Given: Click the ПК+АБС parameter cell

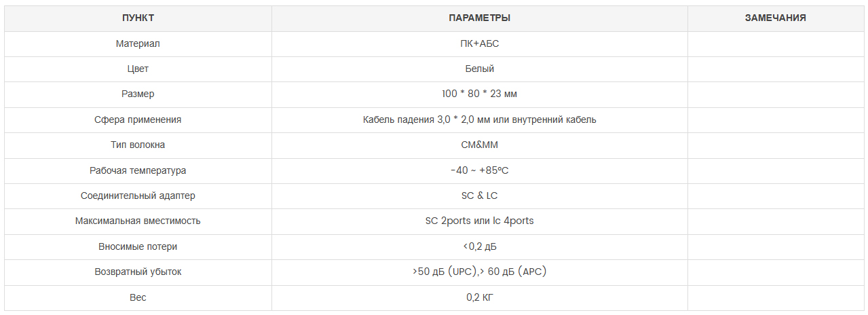Looking at the screenshot, I should (480, 43).
